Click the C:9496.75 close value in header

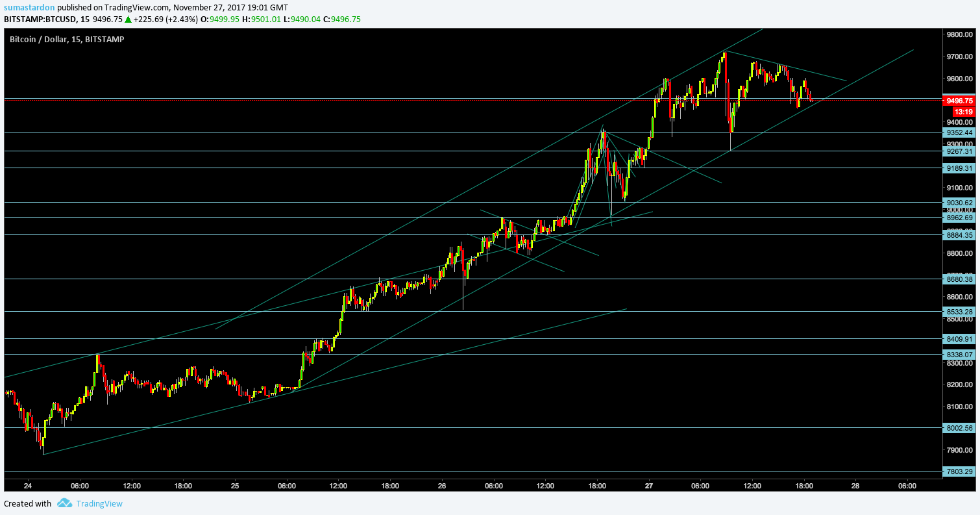click(341, 19)
